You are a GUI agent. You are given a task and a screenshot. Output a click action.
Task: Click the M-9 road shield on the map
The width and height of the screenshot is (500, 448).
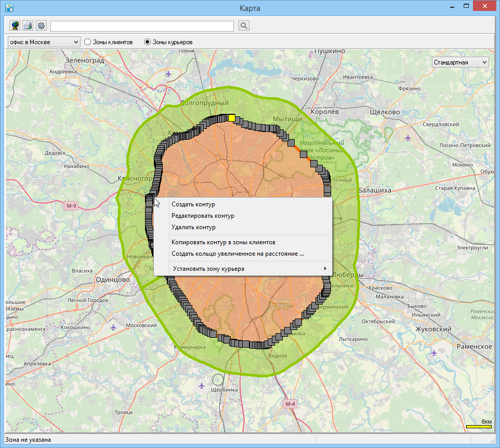[x=71, y=206]
